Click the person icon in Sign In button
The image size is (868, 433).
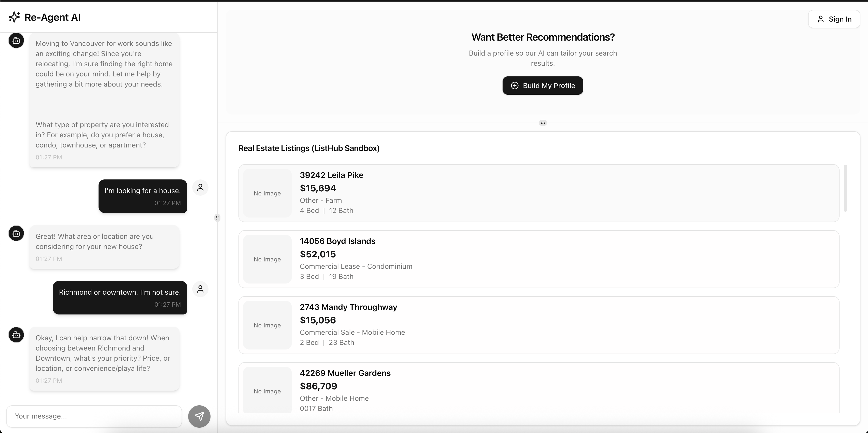coord(821,19)
